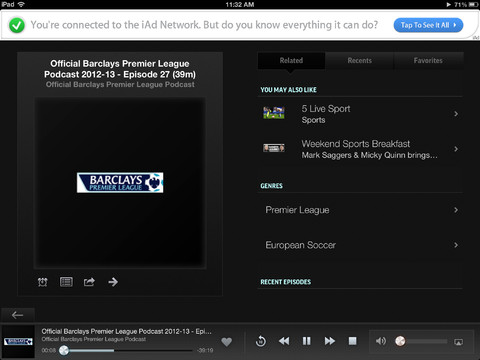Viewport: 480px width, 360px height.
Task: Pause the podcast playback
Action: click(307, 341)
